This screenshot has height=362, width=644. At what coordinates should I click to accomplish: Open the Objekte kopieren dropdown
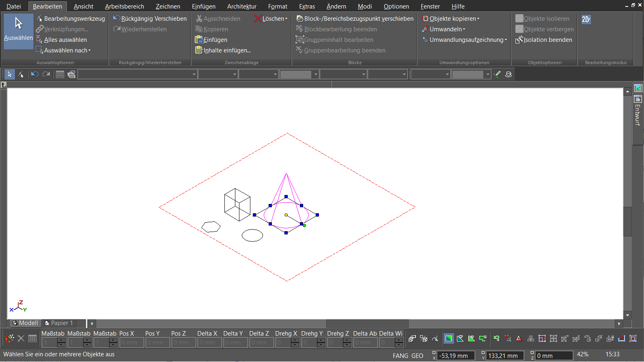[x=478, y=19]
